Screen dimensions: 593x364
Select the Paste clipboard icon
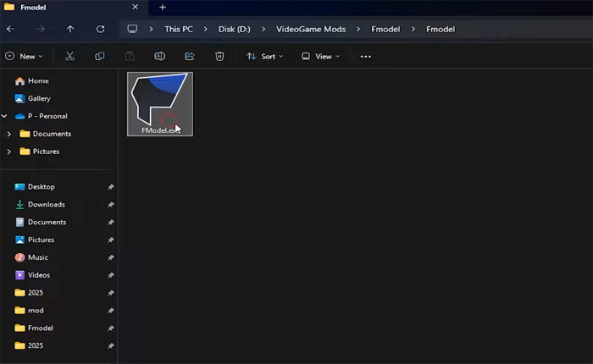tap(130, 57)
